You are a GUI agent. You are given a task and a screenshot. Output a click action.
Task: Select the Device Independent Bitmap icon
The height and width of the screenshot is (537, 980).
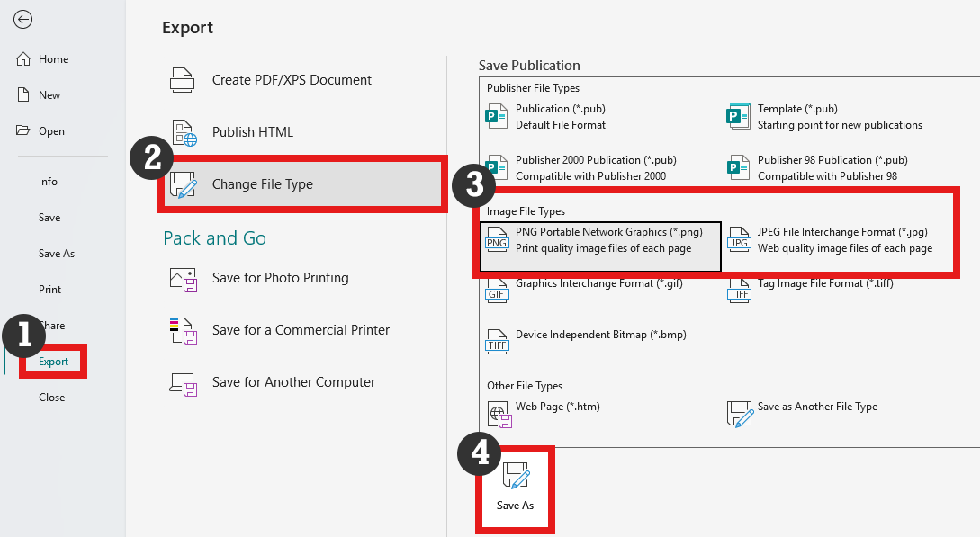497,342
